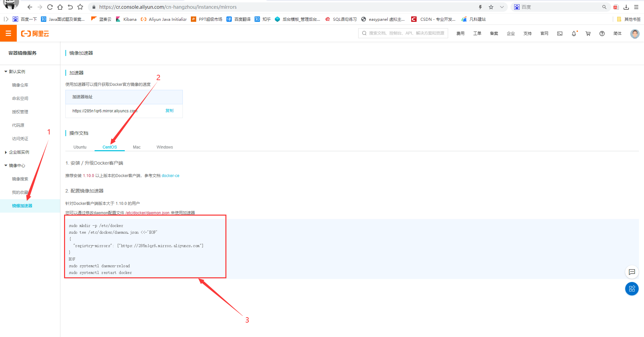Viewport: 644px width, 337px height.
Task: Open 代码源 in sidebar
Action: click(x=18, y=125)
